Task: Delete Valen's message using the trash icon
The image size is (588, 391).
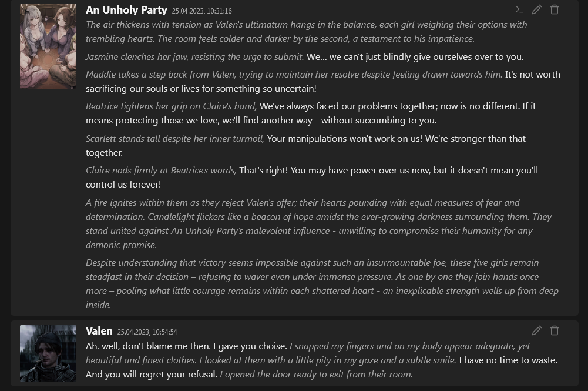Action: (555, 330)
